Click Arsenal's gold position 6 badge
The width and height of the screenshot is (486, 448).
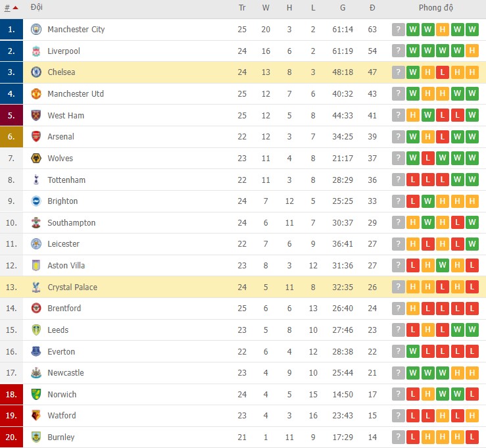point(11,137)
